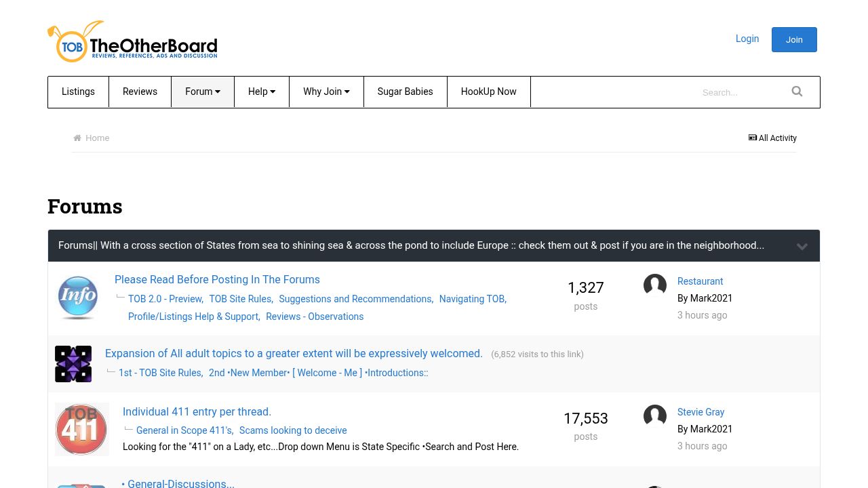Screen dimensions: 868x488
Task: Click Mark2021's avatar beside the Restaurant post
Action: coord(655,285)
